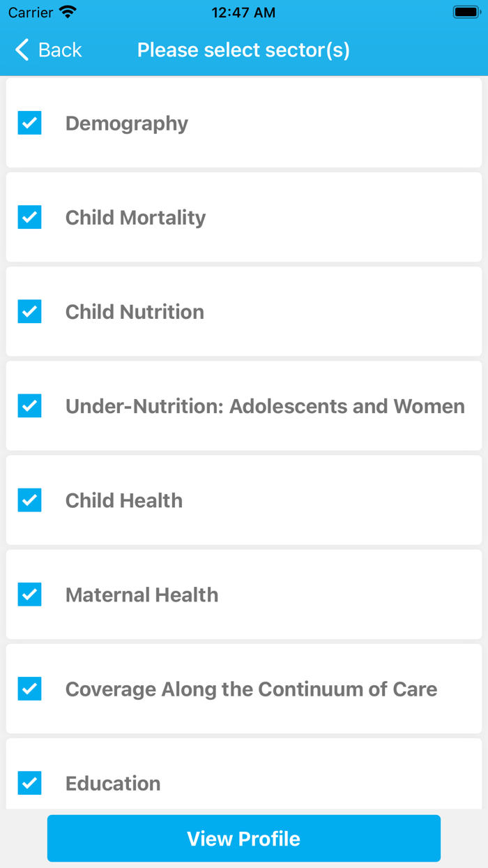The height and width of the screenshot is (868, 488).
Task: Uncheck the Demography checkbox
Action: point(29,123)
